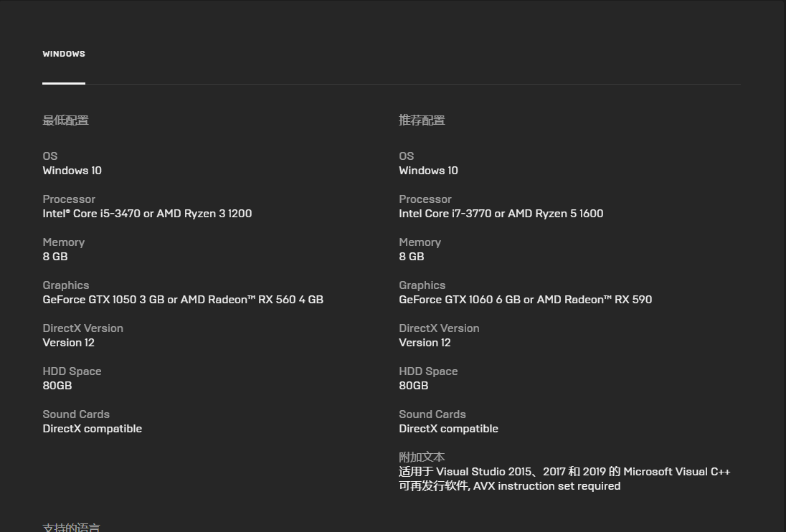
Task: Click Graphics label in the 最低配置 column
Action: coord(66,285)
